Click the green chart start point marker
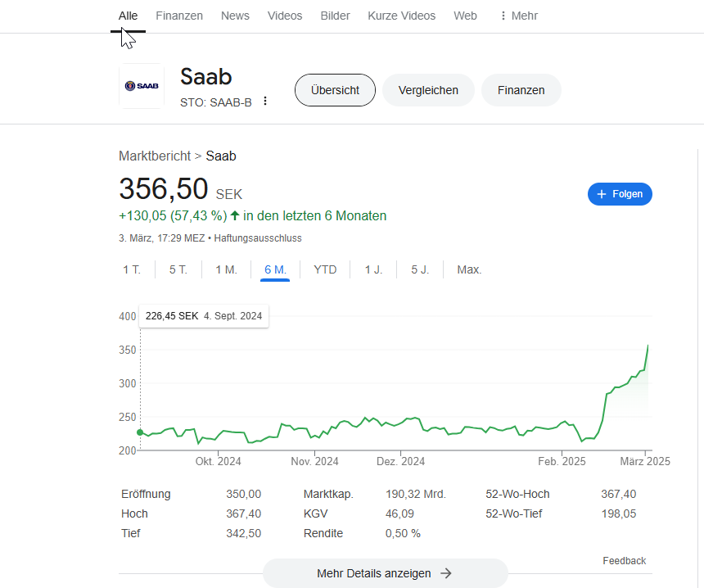The image size is (704, 588). click(140, 432)
